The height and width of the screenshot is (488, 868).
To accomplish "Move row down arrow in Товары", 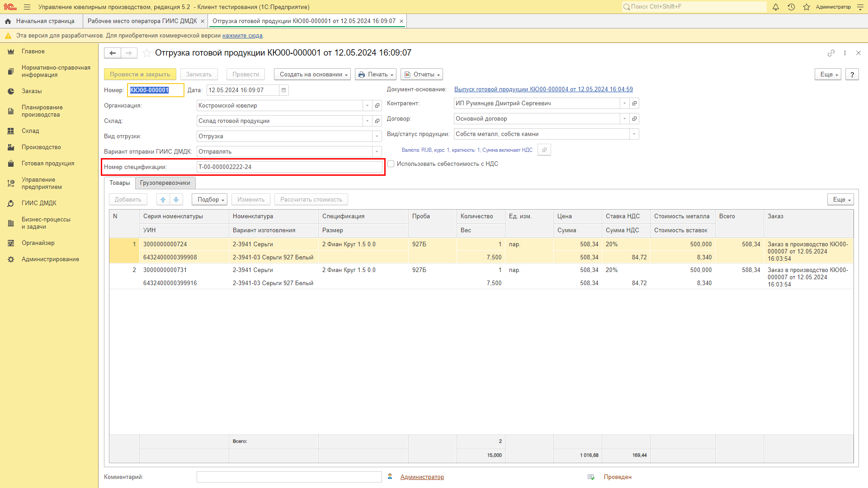I will [x=176, y=199].
